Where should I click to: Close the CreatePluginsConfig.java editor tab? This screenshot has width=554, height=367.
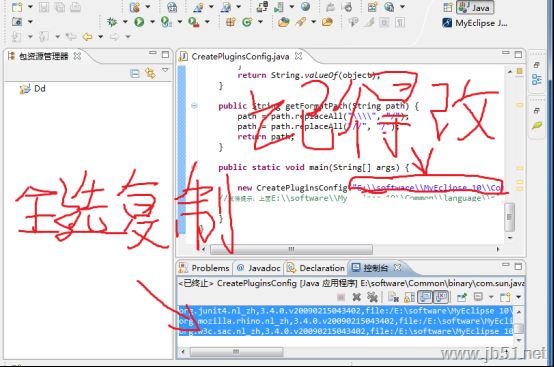click(x=299, y=56)
